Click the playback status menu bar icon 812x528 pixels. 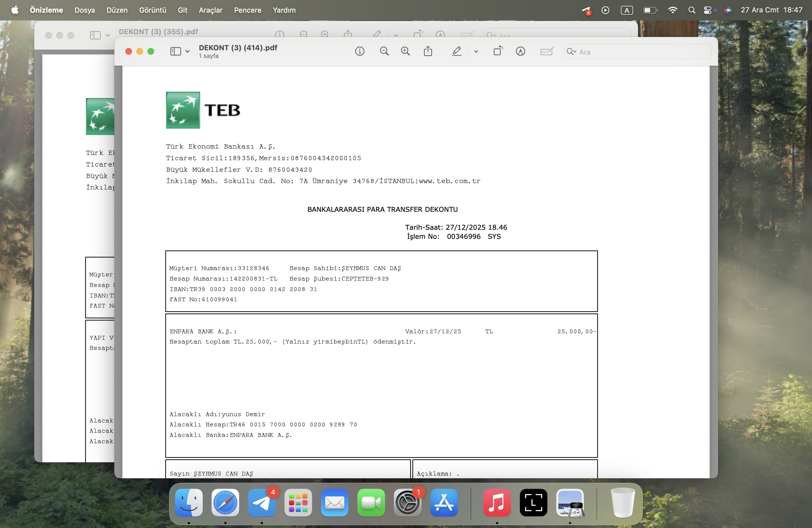click(605, 10)
